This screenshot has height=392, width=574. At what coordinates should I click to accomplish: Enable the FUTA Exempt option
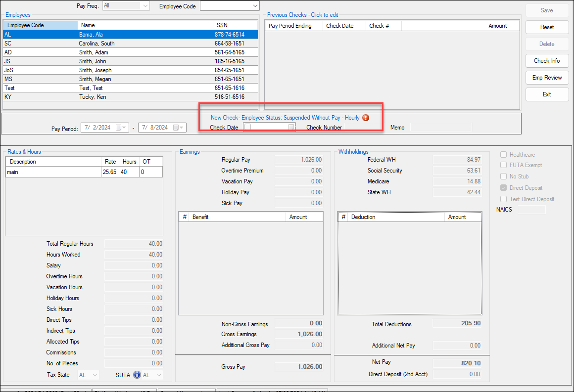[x=503, y=165]
